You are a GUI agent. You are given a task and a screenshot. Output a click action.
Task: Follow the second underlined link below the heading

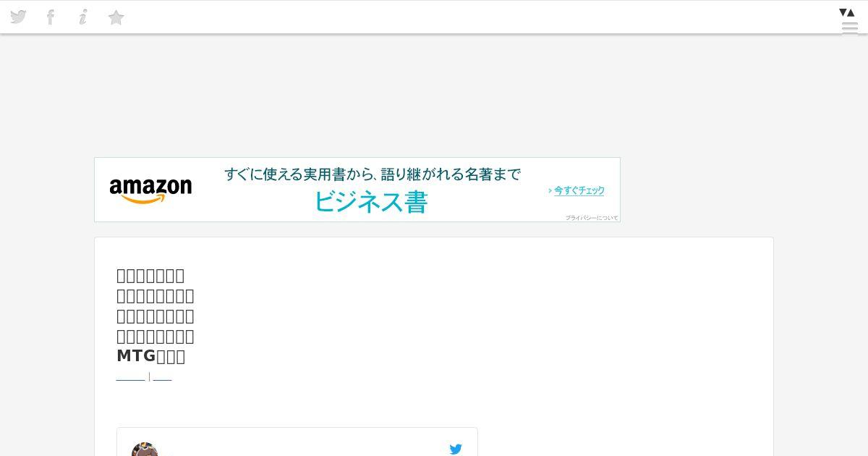(162, 376)
